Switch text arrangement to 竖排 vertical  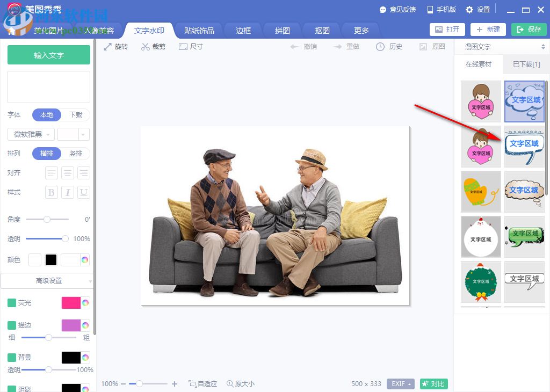pyautogui.click(x=76, y=154)
